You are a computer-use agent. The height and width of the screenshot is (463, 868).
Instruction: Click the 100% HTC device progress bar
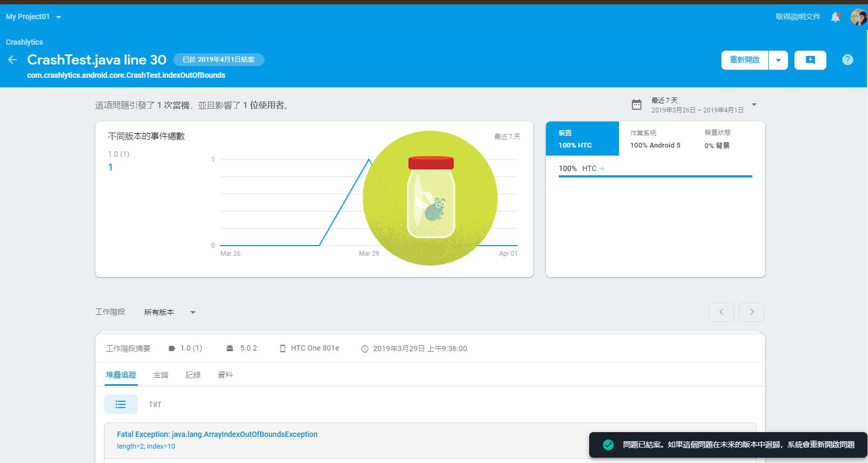point(655,176)
